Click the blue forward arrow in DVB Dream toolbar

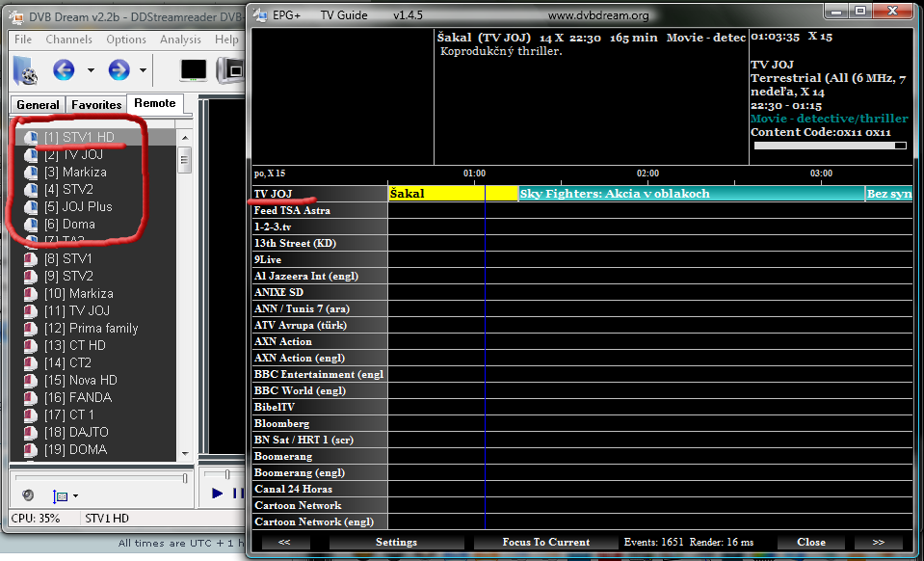(119, 70)
